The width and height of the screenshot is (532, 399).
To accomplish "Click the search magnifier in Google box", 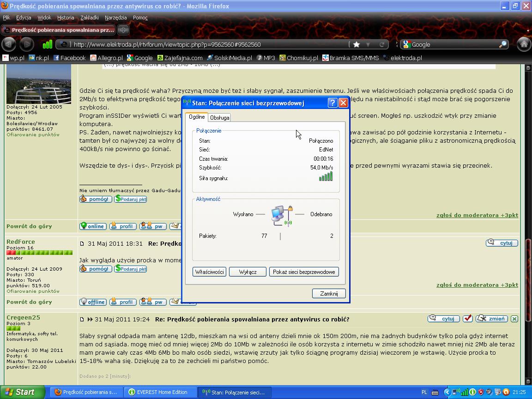I will coord(503,44).
